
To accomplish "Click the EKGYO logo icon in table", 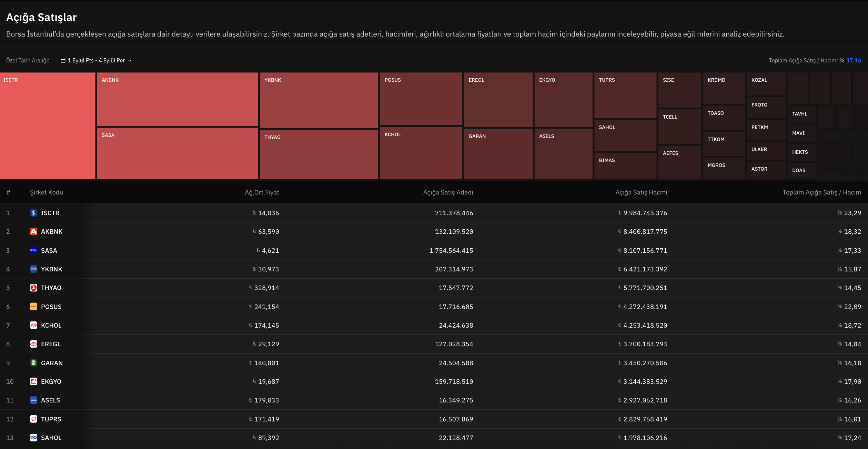I will pos(33,381).
